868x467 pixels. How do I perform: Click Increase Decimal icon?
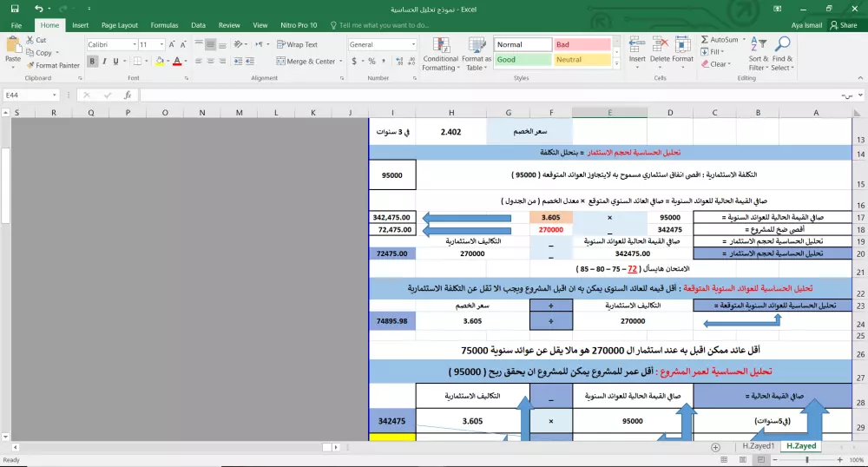click(x=399, y=61)
